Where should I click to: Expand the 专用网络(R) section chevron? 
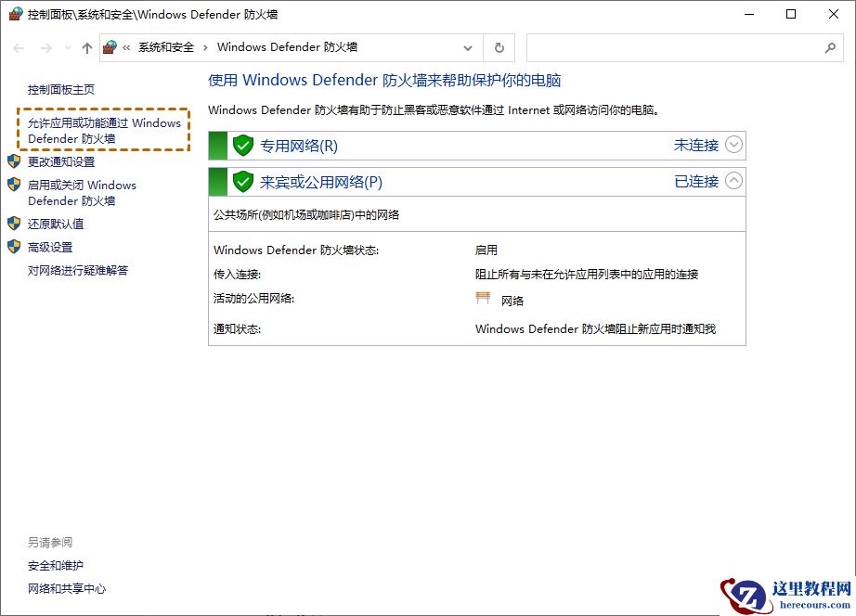tap(733, 145)
